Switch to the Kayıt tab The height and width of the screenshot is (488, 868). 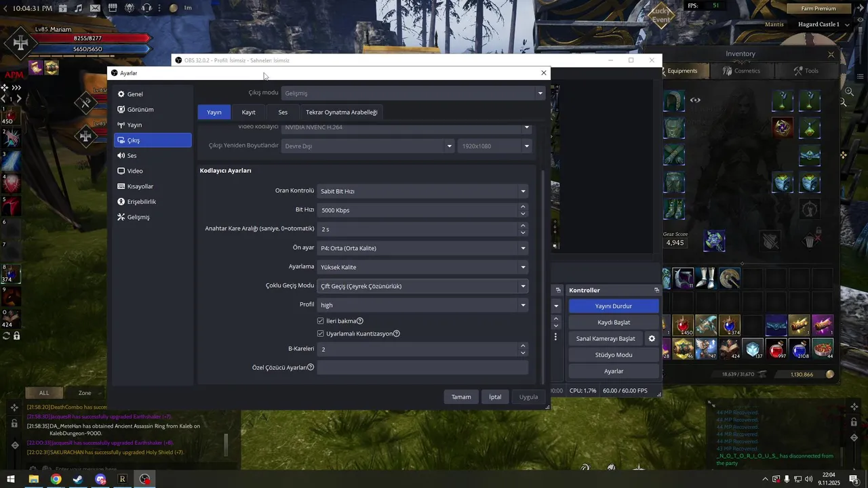(x=249, y=112)
